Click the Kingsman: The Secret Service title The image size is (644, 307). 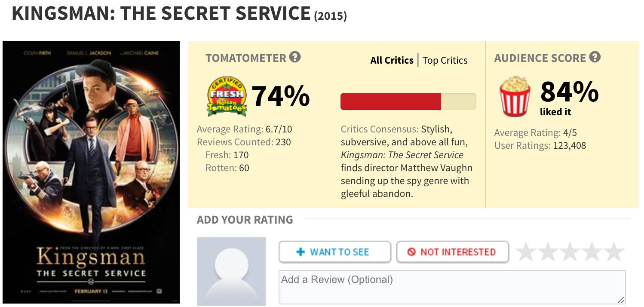coord(161,14)
